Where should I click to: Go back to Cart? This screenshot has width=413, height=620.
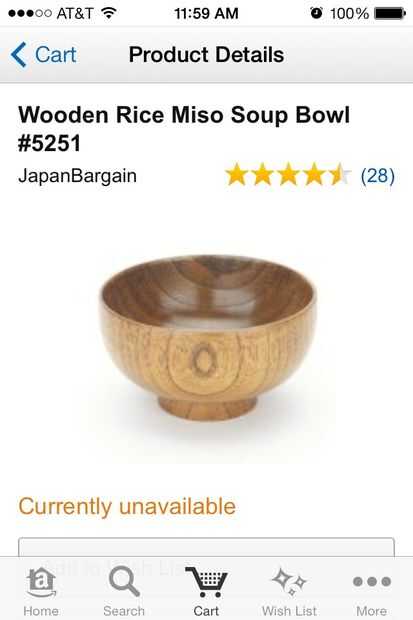pos(44,55)
